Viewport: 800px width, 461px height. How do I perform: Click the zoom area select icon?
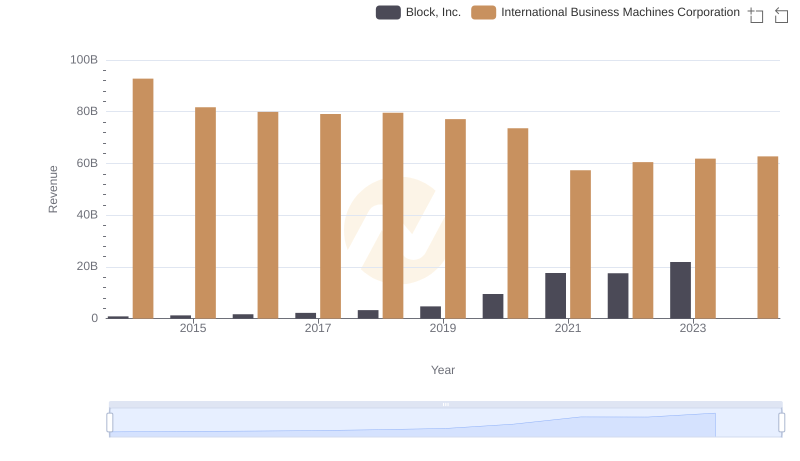tap(756, 15)
